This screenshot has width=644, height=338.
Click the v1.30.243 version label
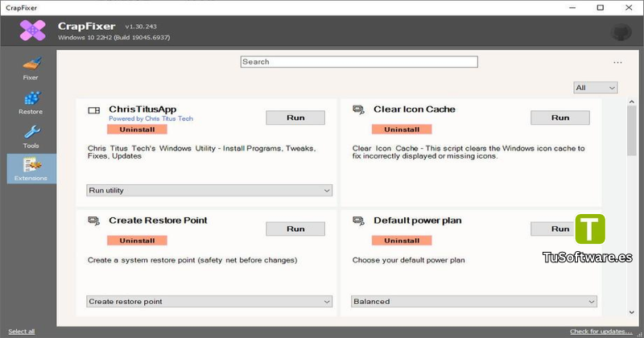coord(141,27)
